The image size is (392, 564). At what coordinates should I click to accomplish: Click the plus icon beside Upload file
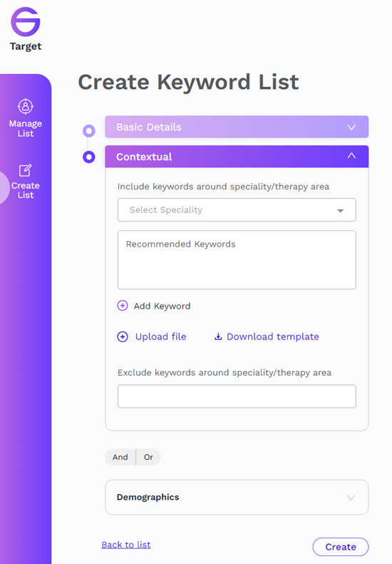coord(123,337)
